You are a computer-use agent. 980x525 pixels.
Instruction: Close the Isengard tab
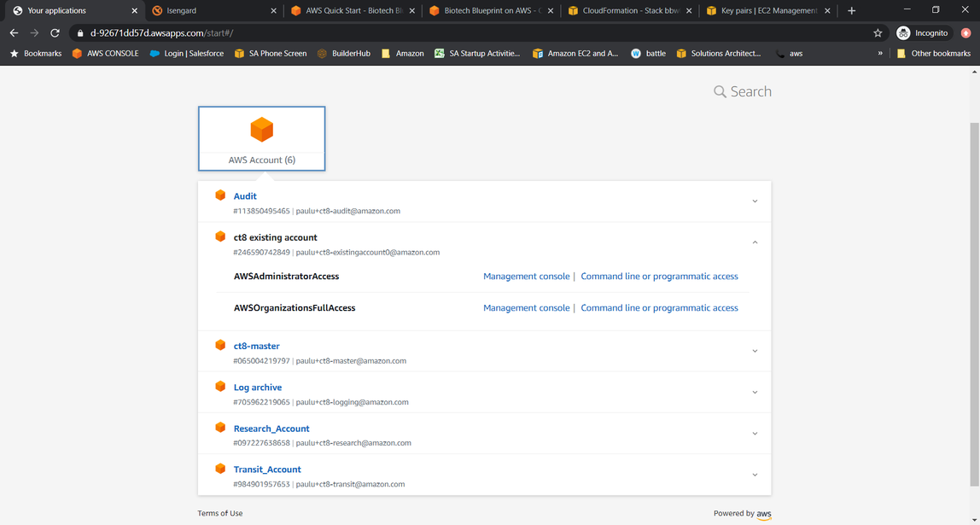(273, 10)
